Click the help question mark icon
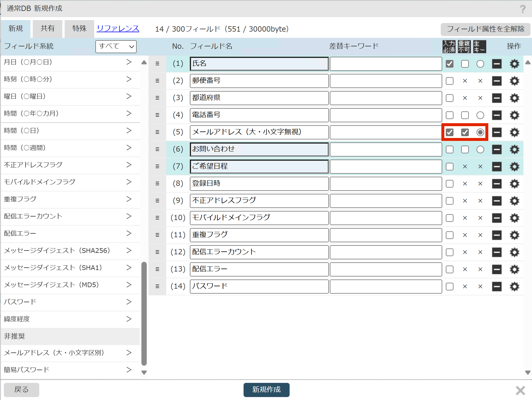Viewport: 532px width, 400px height. click(x=523, y=9)
